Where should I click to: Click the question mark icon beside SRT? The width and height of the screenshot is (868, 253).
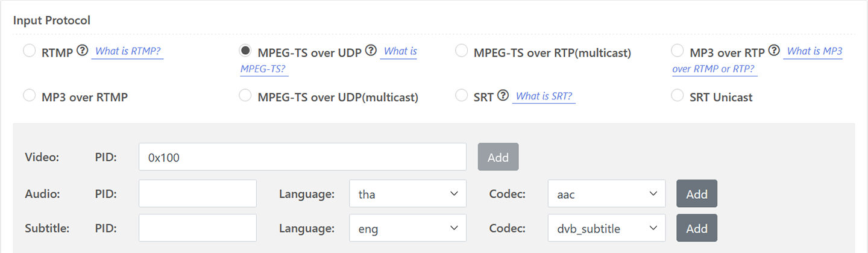503,96
